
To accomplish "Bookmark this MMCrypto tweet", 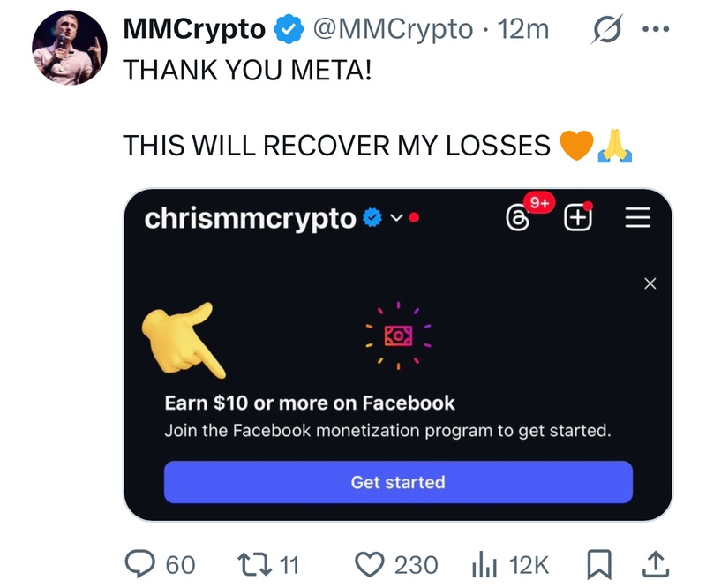I will 599,564.
